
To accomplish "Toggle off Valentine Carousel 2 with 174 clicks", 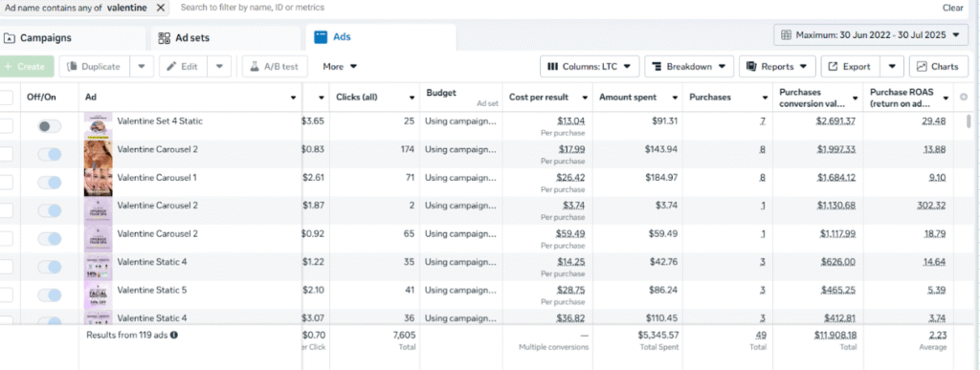I will 50,154.
